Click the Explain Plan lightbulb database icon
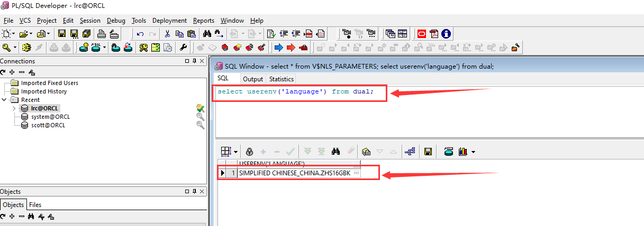The width and height of the screenshot is (644, 226). (84, 48)
